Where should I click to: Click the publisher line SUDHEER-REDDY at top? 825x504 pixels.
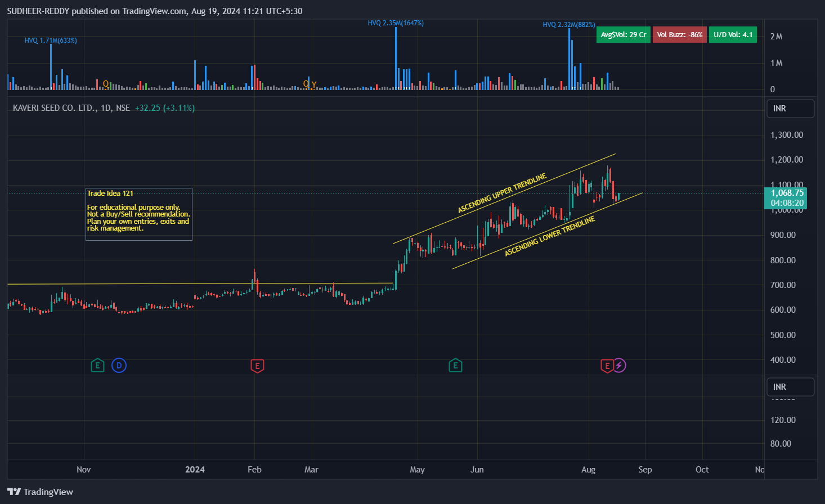[155, 11]
